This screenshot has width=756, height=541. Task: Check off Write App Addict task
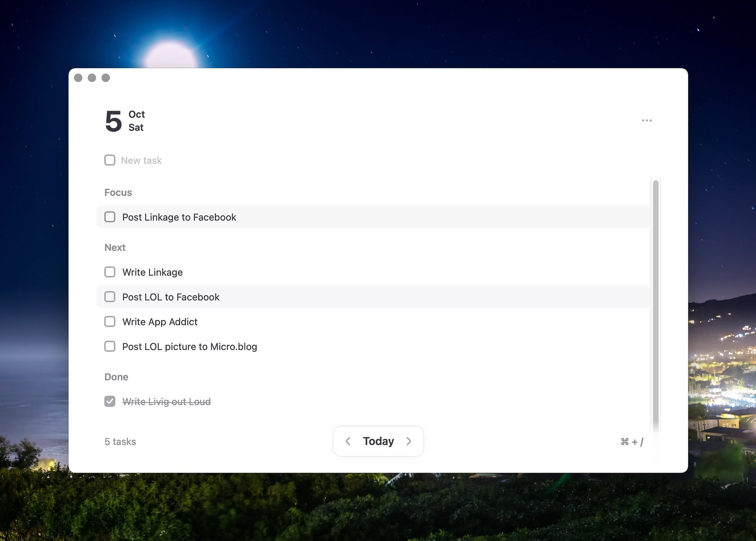click(x=110, y=321)
